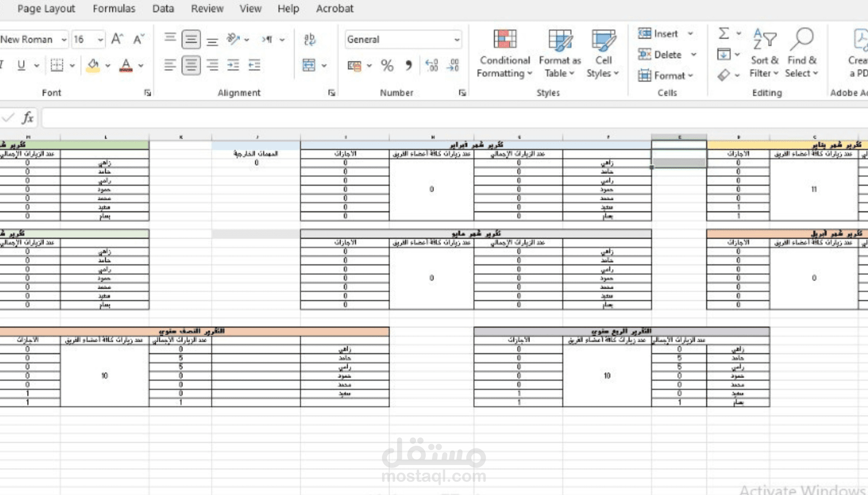The image size is (868, 495).
Task: Open the AutoSum dropdown arrow
Action: click(738, 34)
